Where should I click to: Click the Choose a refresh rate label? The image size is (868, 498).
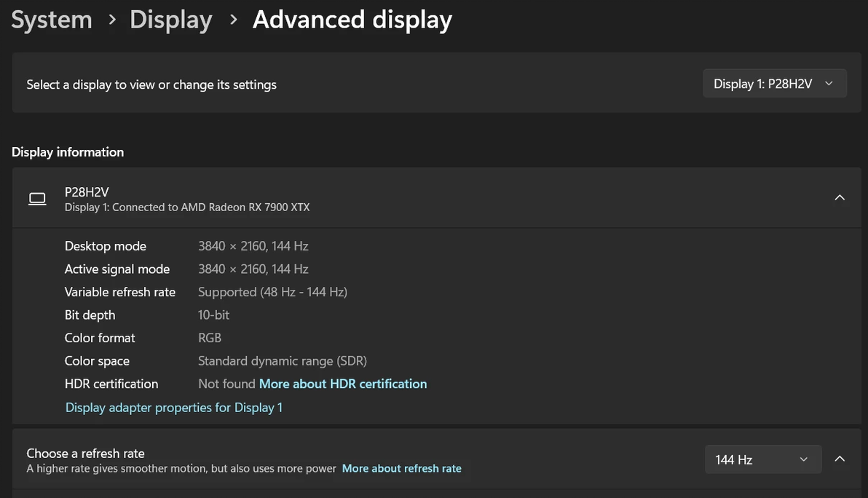point(85,453)
